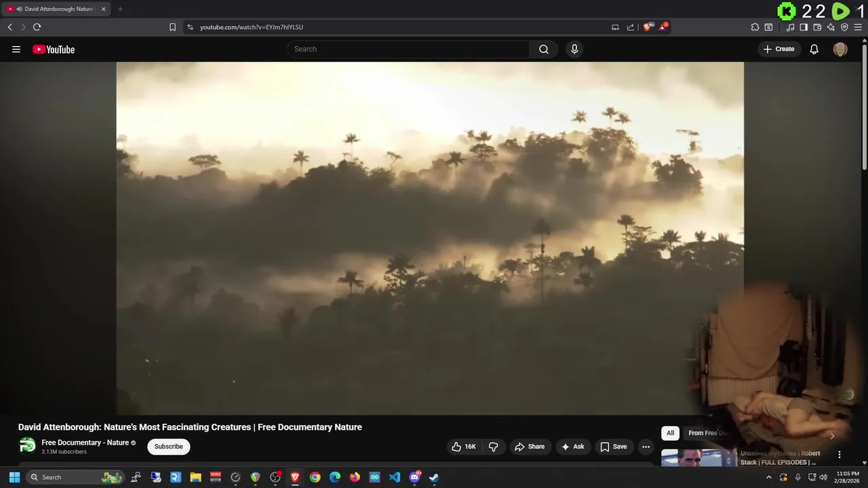Image resolution: width=868 pixels, height=488 pixels.
Task: Open Unsolved Mysteries suggested video title
Action: click(x=780, y=457)
